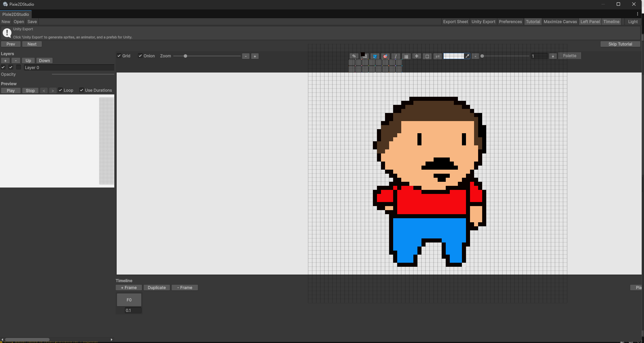Move layer Up
Screen dimensions: 644x343
click(28, 61)
